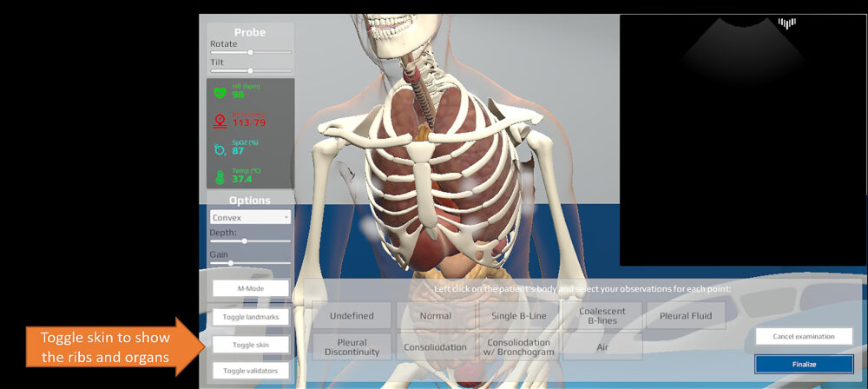Select the Normal observation
This screenshot has width=868, height=389.
pyautogui.click(x=436, y=316)
